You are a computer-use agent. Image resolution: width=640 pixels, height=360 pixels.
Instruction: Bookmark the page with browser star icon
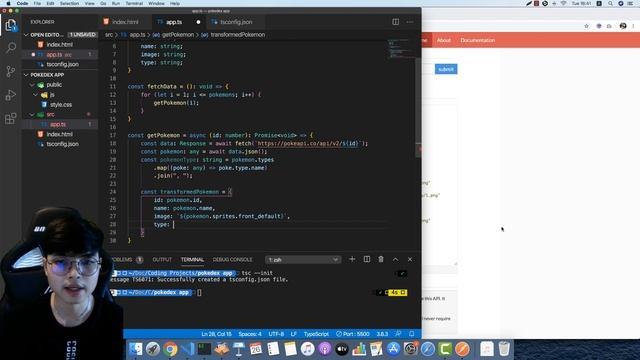click(587, 26)
